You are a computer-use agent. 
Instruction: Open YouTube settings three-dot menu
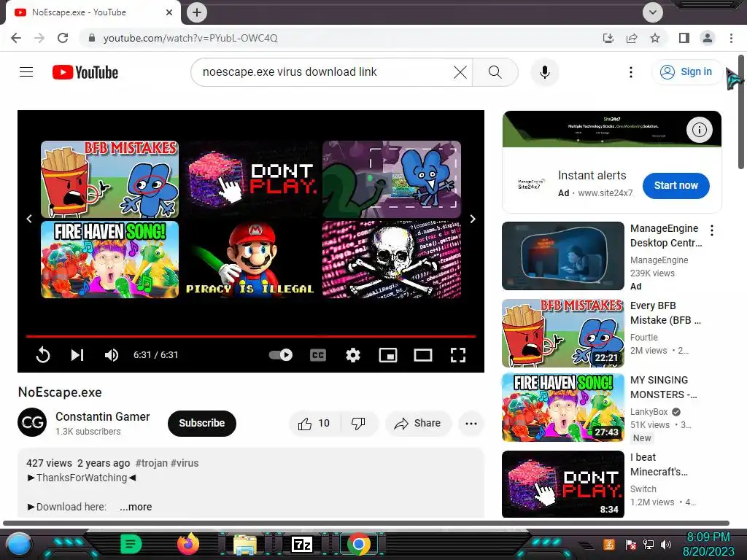click(x=631, y=72)
